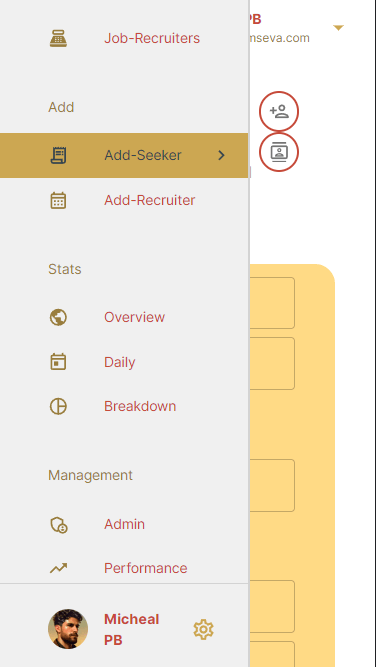
Task: Click the first empty field in yellow panel
Action: (272, 303)
